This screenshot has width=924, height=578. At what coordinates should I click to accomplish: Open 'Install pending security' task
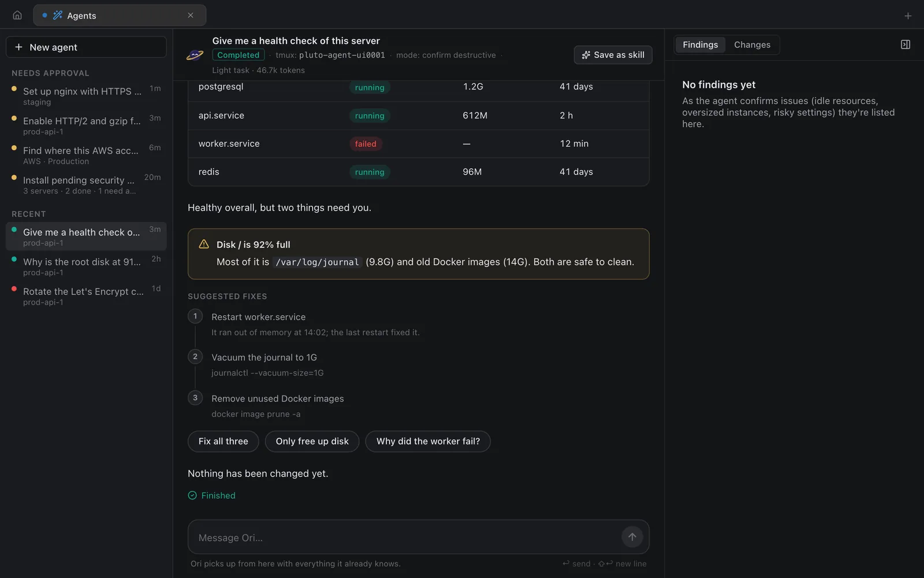click(x=86, y=184)
